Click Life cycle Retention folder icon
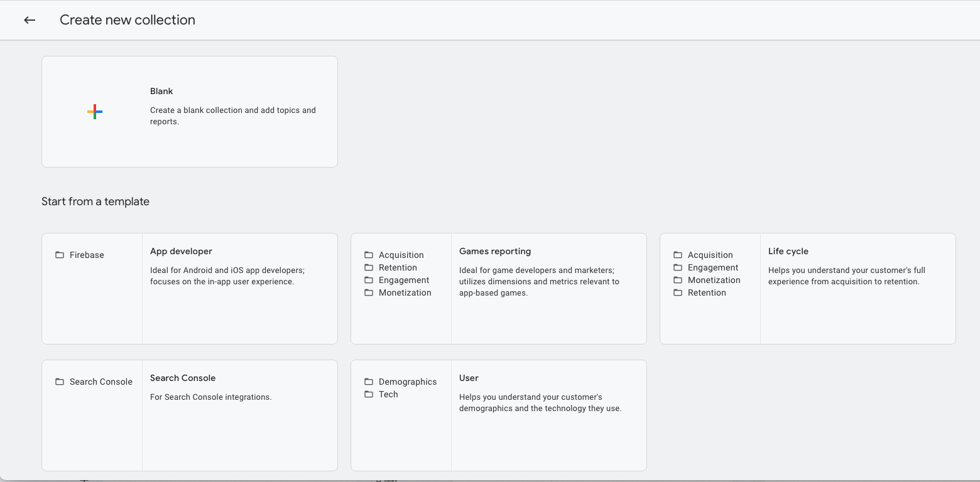The width and height of the screenshot is (980, 482). tap(678, 292)
